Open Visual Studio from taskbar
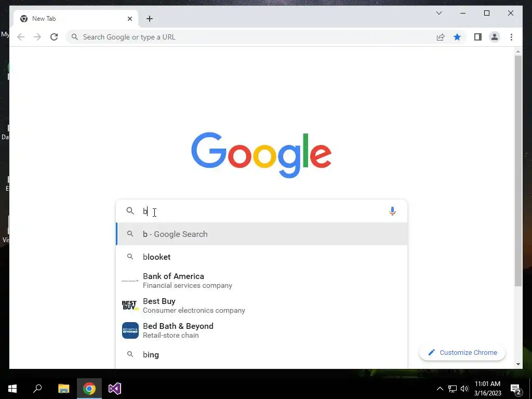The image size is (532, 399). (115, 389)
